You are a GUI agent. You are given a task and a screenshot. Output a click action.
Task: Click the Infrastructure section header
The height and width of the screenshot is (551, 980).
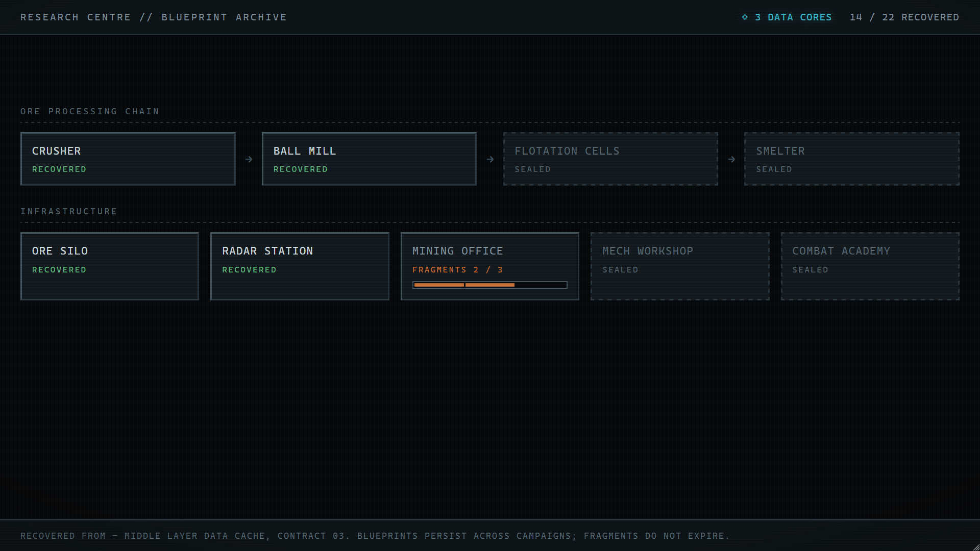69,211
